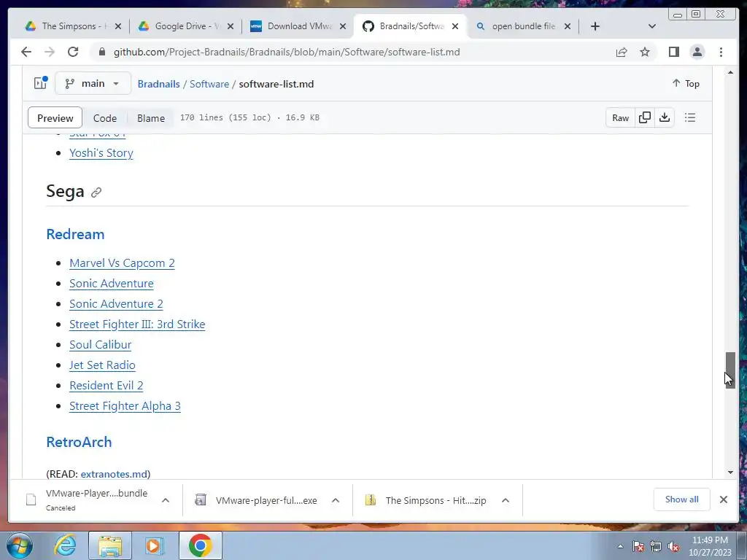Expand VMware-Player bundle download options
This screenshot has width=747, height=560.
coord(166,500)
